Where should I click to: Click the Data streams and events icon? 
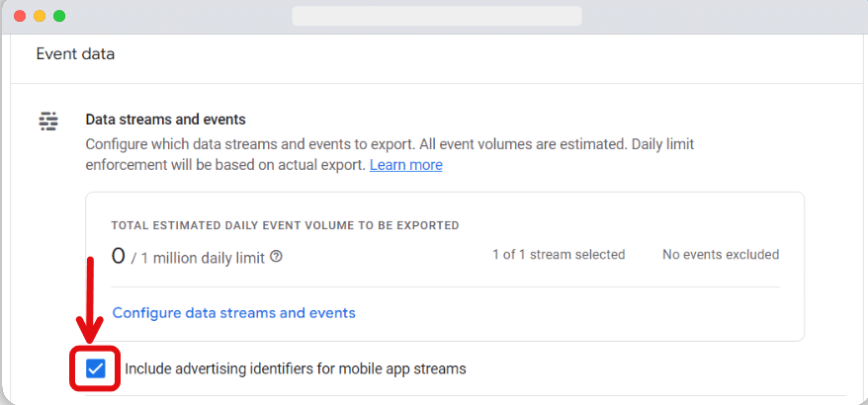[48, 121]
